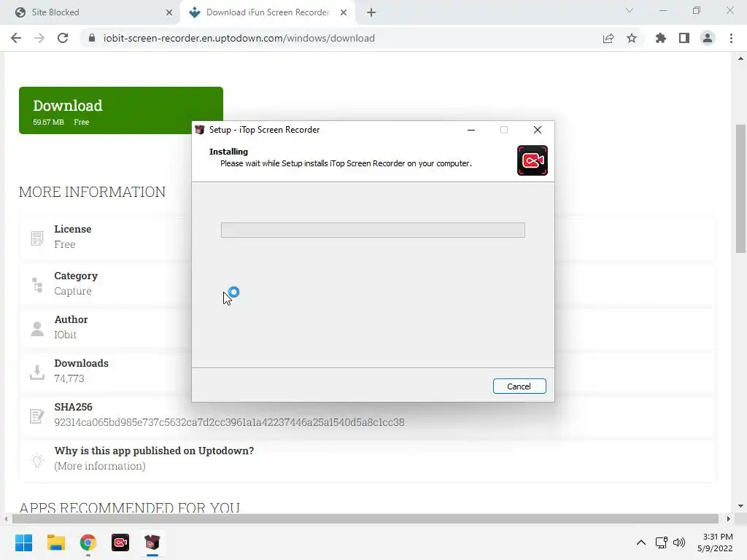This screenshot has width=747, height=560.
Task: Bookmark this page with star
Action: 632,38
